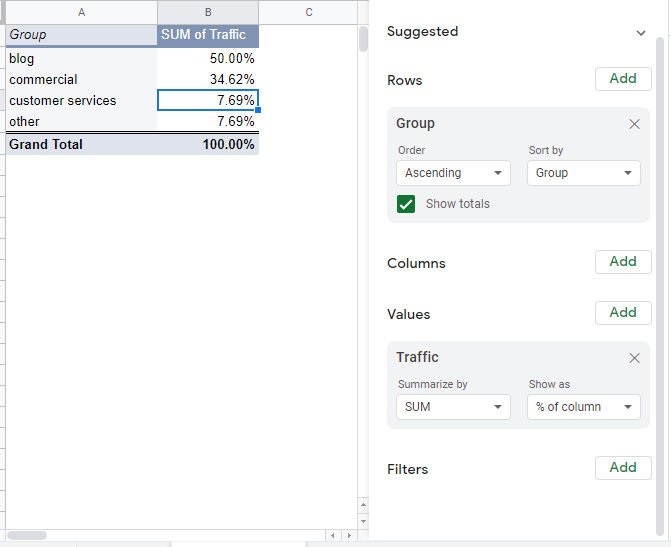The height and width of the screenshot is (547, 671).
Task: Open Show as % of column dropdown
Action: (x=584, y=407)
